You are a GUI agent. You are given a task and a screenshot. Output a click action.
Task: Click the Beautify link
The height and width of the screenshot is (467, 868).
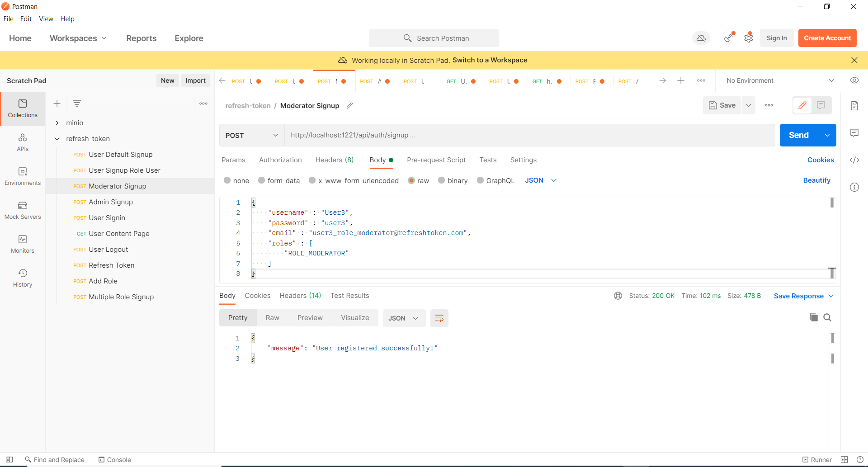[x=817, y=180]
